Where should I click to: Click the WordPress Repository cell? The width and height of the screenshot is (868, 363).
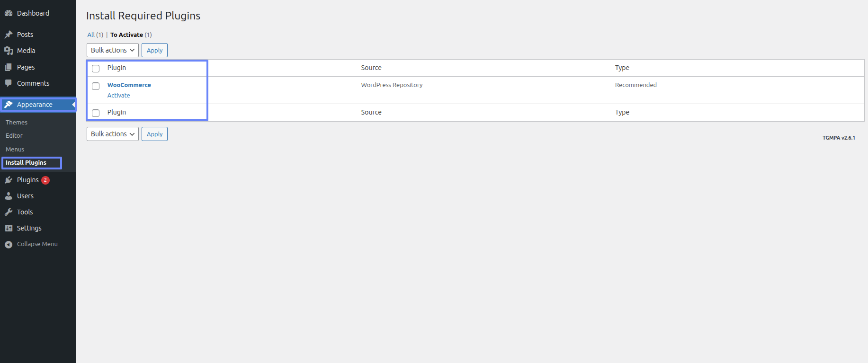[392, 85]
